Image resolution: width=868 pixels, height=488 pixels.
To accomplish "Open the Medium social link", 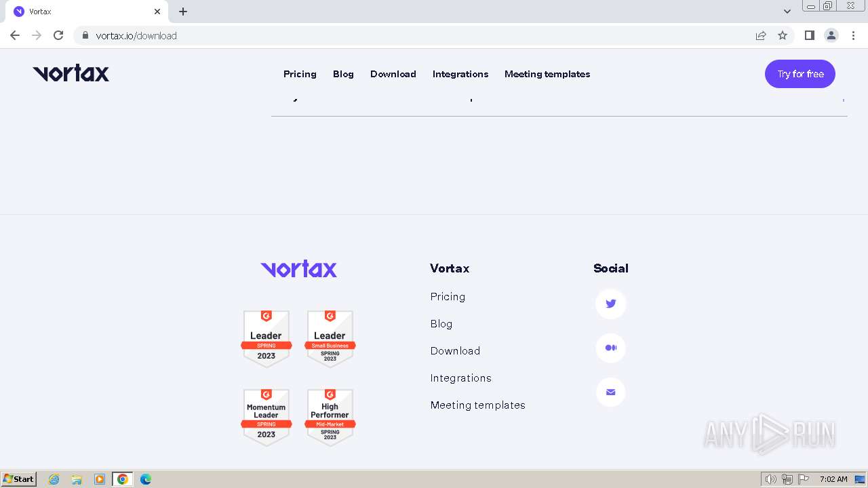I will 610,348.
